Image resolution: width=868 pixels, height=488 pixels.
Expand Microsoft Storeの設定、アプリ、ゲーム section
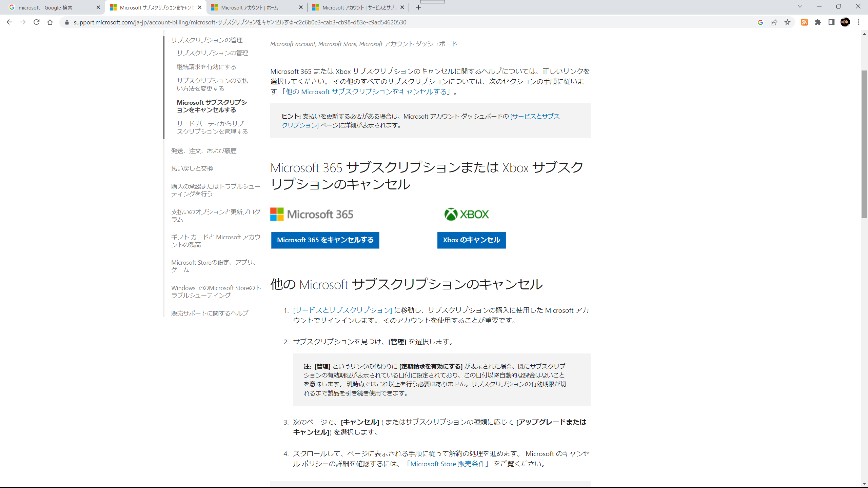point(214,266)
